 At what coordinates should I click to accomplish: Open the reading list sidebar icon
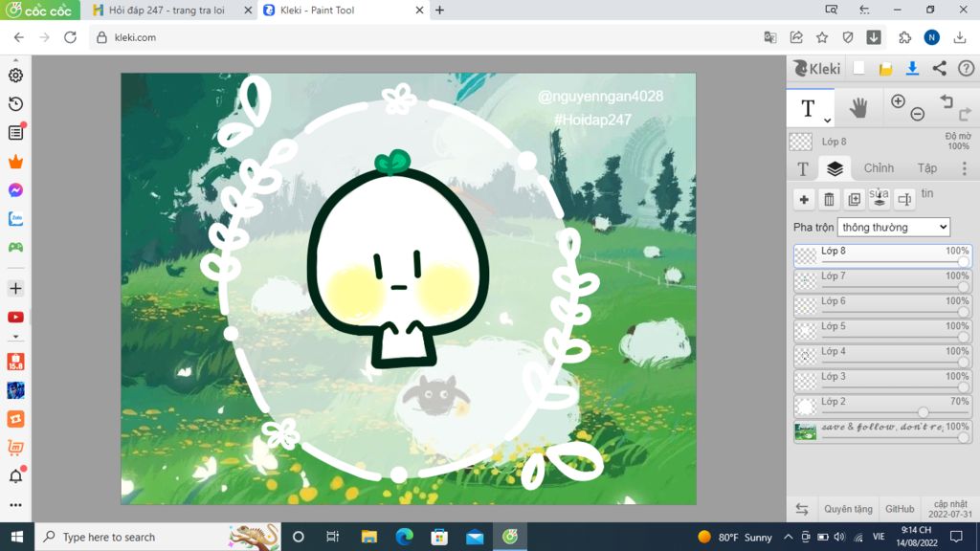point(15,132)
